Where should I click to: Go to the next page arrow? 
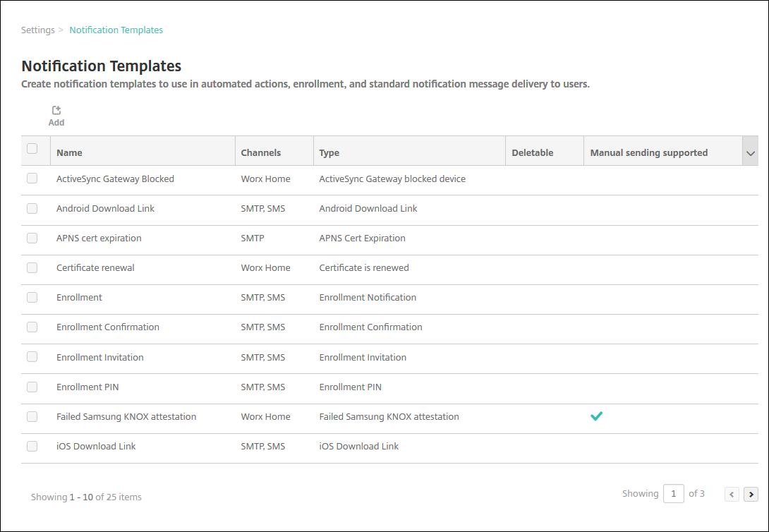(751, 495)
